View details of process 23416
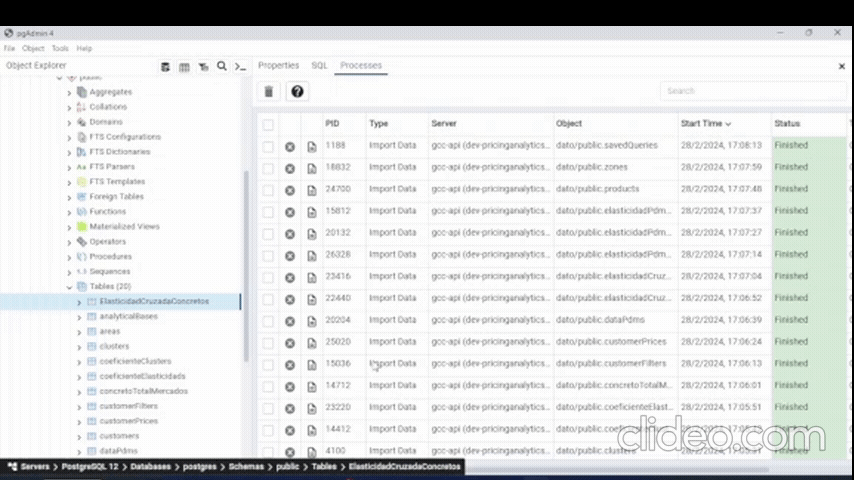 [312, 277]
